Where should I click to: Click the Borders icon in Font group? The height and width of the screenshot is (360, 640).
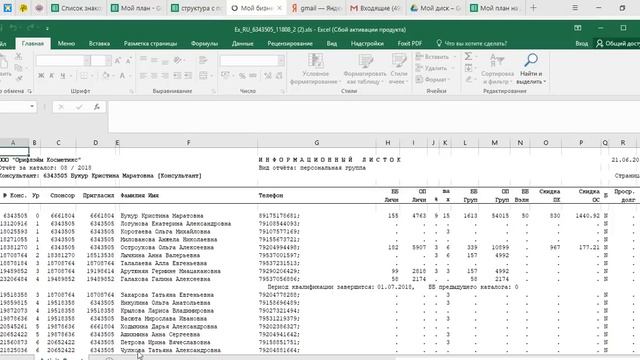point(84,76)
